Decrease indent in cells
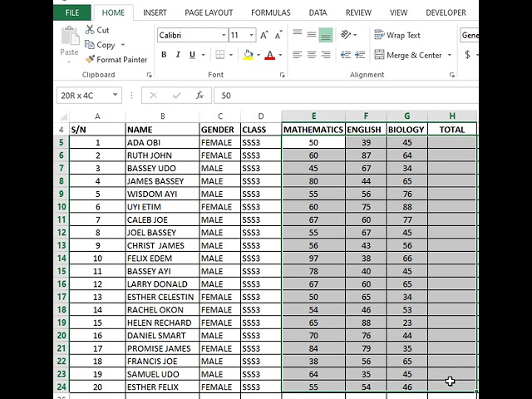Image resolution: width=532 pixels, height=399 pixels. click(346, 55)
